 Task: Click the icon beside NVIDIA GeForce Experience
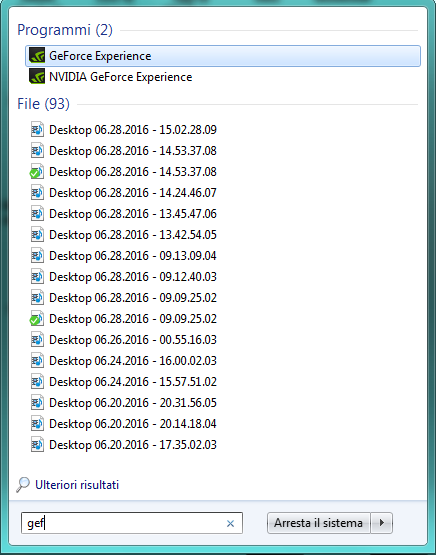point(37,76)
